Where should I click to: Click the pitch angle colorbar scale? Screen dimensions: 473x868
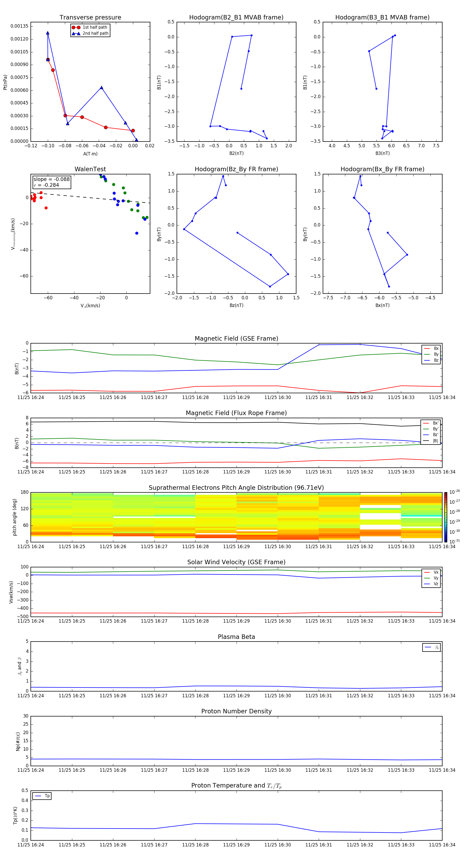(x=446, y=517)
